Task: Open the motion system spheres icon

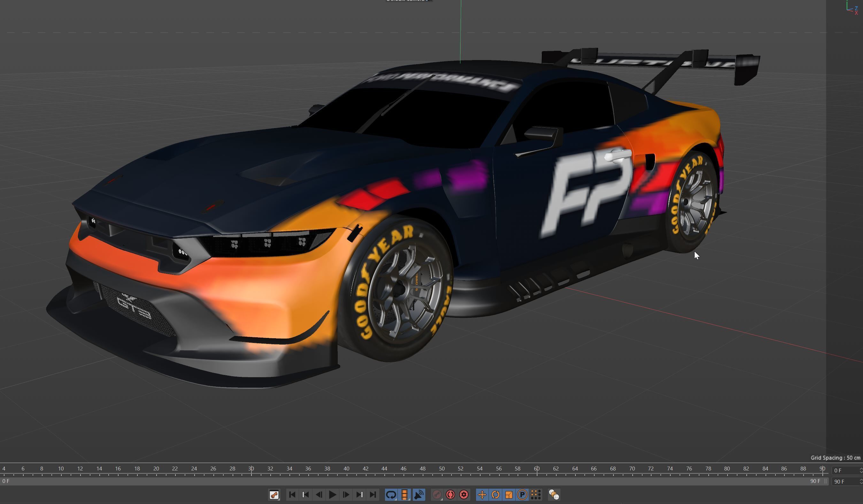Action: click(x=554, y=495)
